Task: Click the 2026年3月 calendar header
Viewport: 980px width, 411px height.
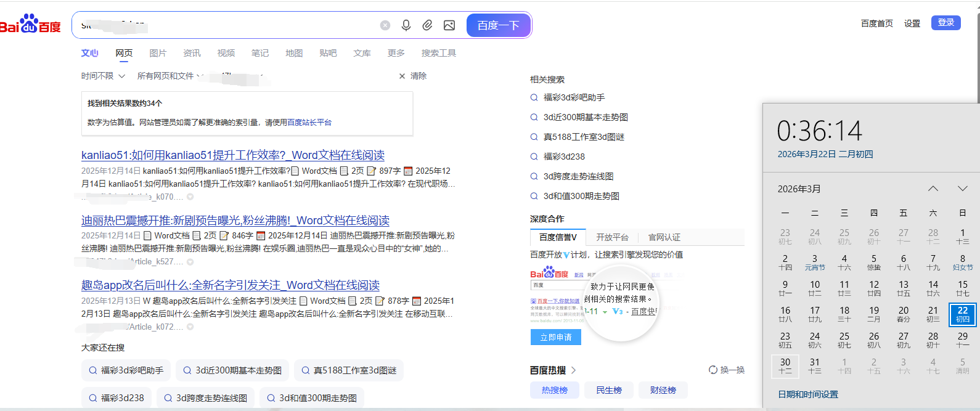Action: point(799,189)
